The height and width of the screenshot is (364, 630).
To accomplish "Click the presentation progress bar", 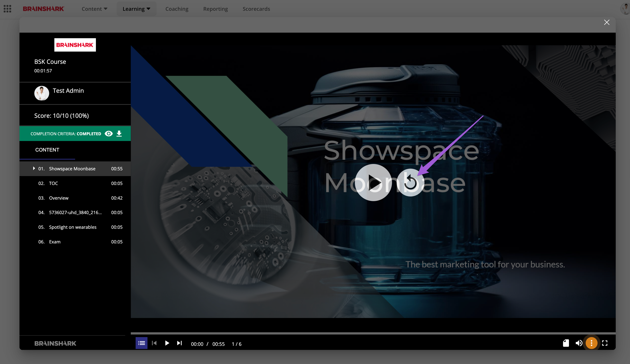I will (373, 333).
